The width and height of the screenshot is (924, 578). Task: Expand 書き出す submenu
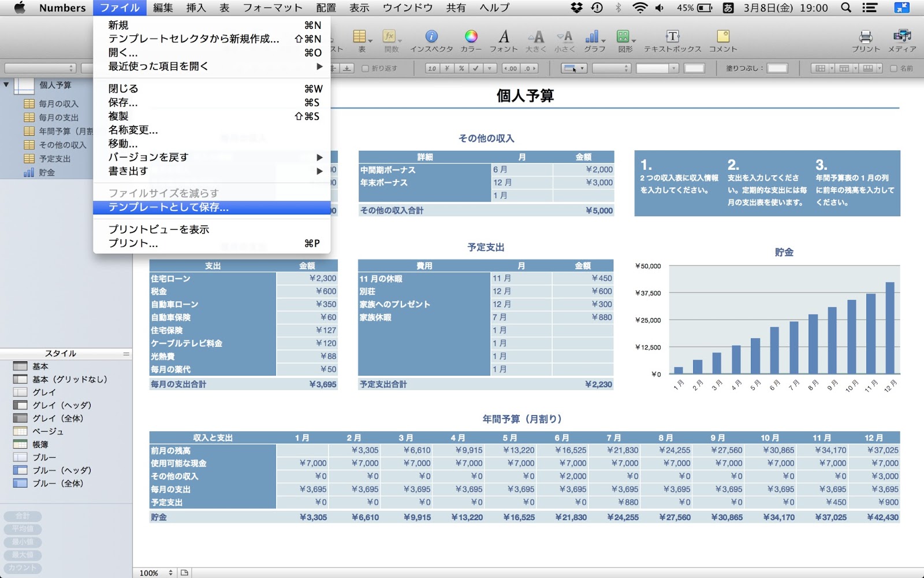pyautogui.click(x=211, y=171)
